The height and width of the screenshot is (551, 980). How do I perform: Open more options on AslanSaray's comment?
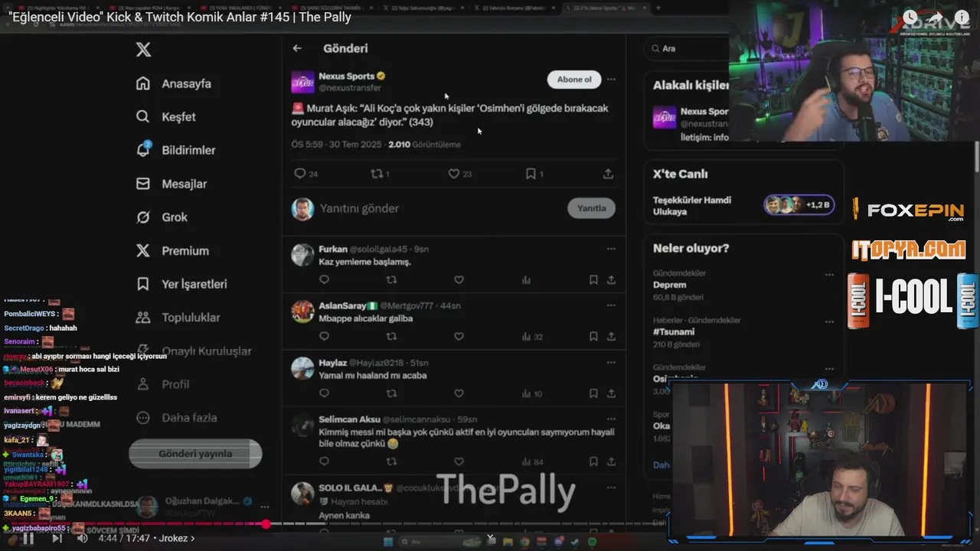coord(611,305)
